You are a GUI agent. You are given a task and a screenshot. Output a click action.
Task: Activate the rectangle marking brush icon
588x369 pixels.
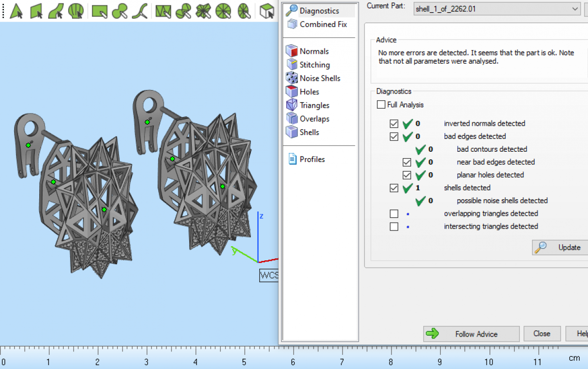pyautogui.click(x=99, y=10)
